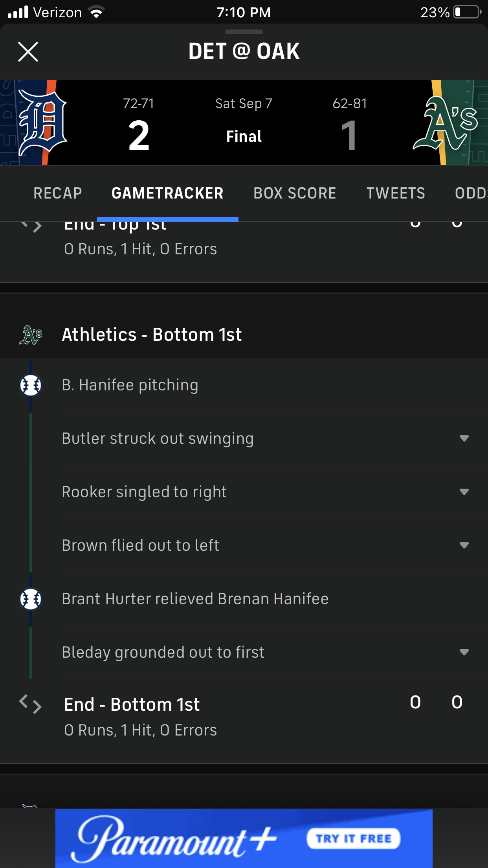Go to the TWEETS tab
Image resolution: width=488 pixels, height=868 pixels.
[x=396, y=193]
